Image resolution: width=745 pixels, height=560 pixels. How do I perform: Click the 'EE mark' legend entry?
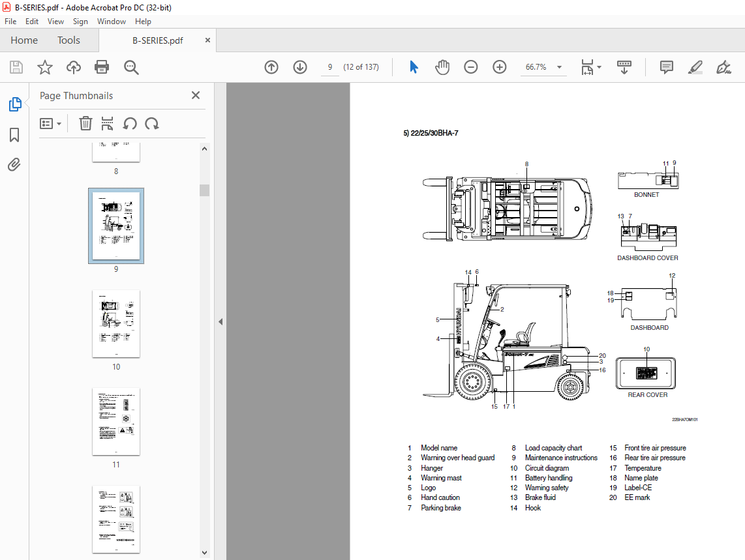(x=637, y=497)
